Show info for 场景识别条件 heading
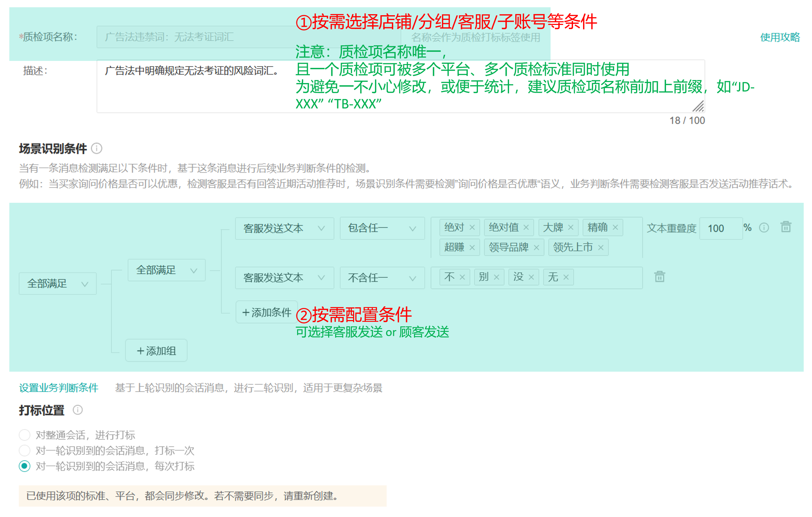 coord(96,148)
